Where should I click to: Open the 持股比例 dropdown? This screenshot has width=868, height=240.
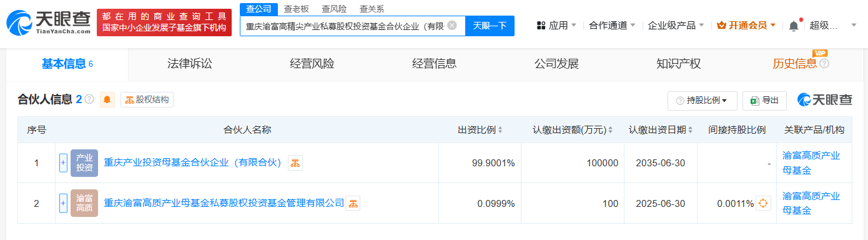[703, 101]
